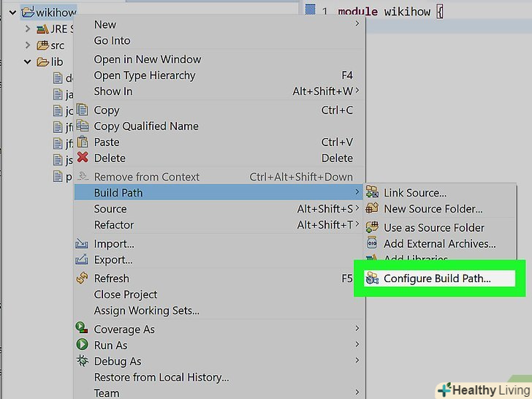Select Use as Source Folder option
The height and width of the screenshot is (399, 532).
tap(434, 228)
